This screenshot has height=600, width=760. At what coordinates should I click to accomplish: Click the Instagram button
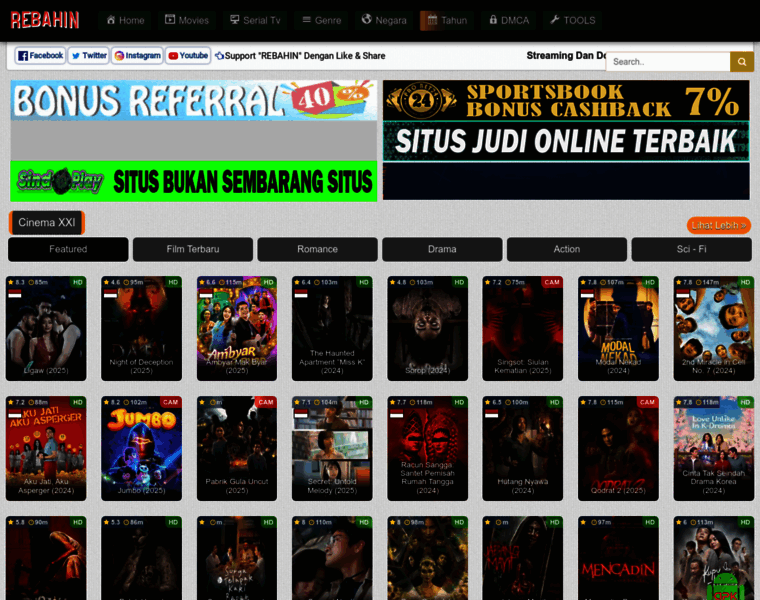coord(137,56)
